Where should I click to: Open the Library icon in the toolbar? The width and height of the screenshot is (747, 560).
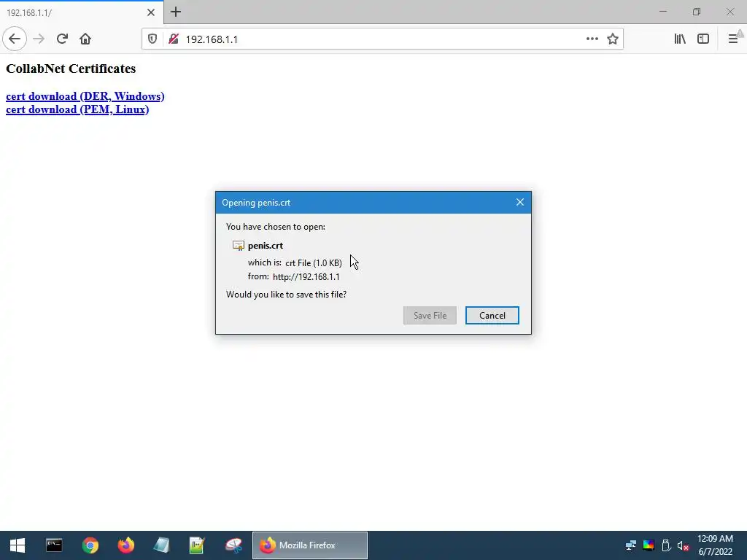click(680, 39)
